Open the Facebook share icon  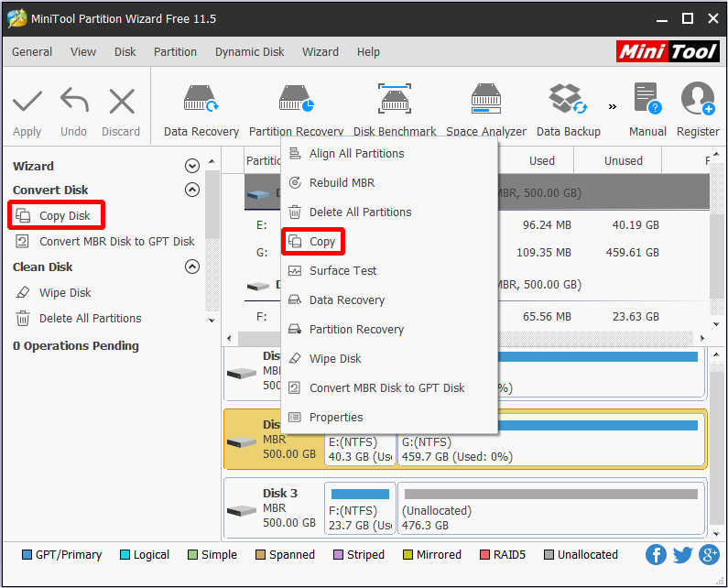(656, 554)
